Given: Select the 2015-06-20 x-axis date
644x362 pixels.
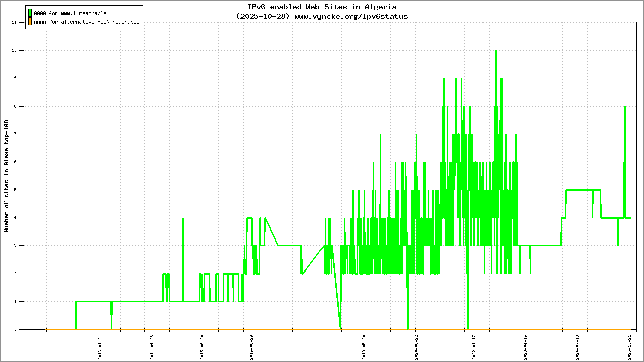Looking at the screenshot, I should [x=202, y=345].
